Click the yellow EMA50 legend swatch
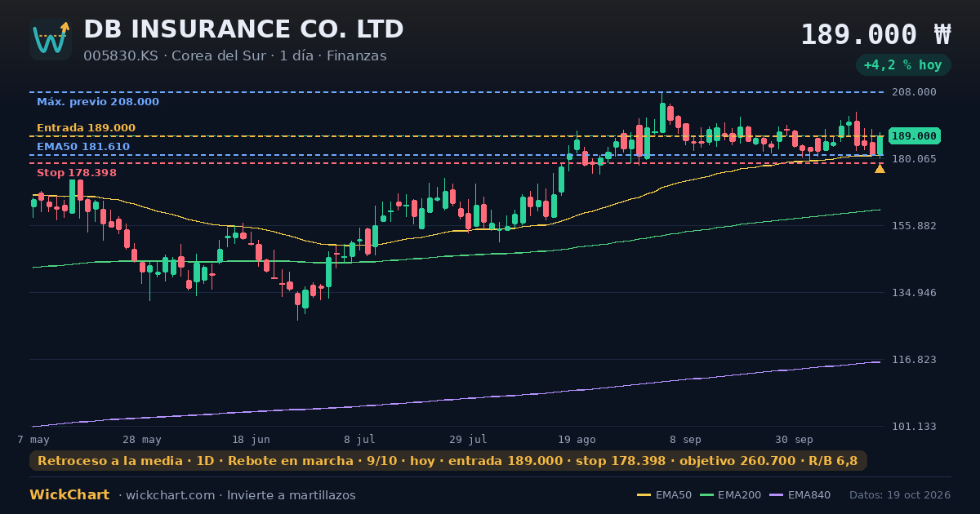The height and width of the screenshot is (514, 980). click(644, 495)
